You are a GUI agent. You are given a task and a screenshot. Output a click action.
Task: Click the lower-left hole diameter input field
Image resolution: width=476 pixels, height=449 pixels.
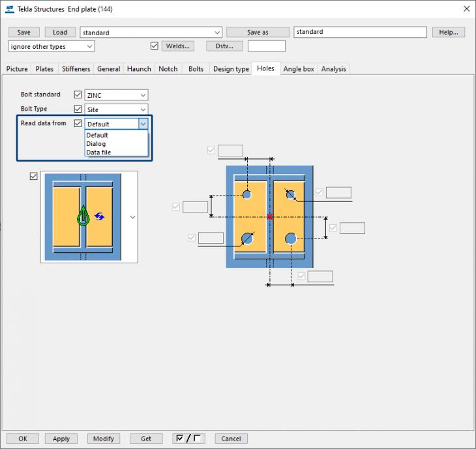[211, 238]
